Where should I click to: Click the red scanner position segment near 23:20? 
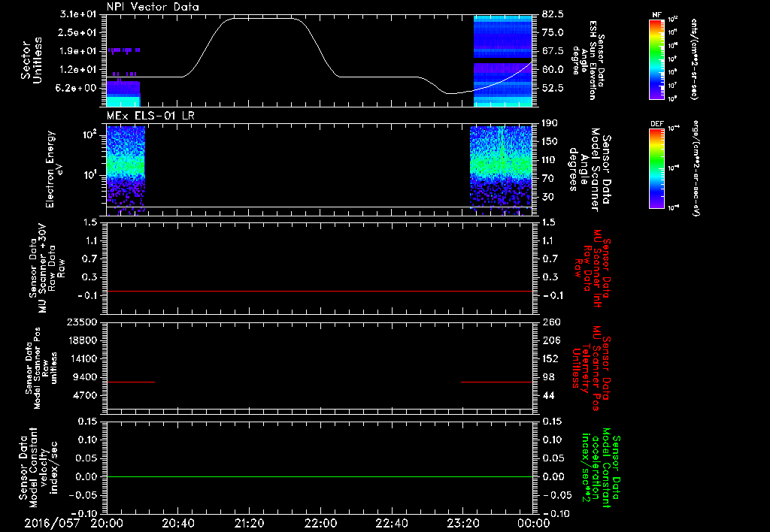[497, 382]
